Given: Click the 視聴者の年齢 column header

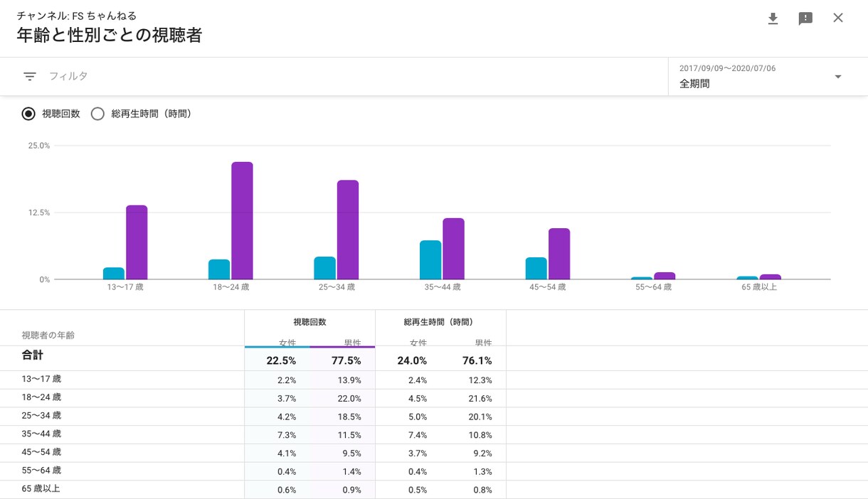Looking at the screenshot, I should (x=48, y=335).
